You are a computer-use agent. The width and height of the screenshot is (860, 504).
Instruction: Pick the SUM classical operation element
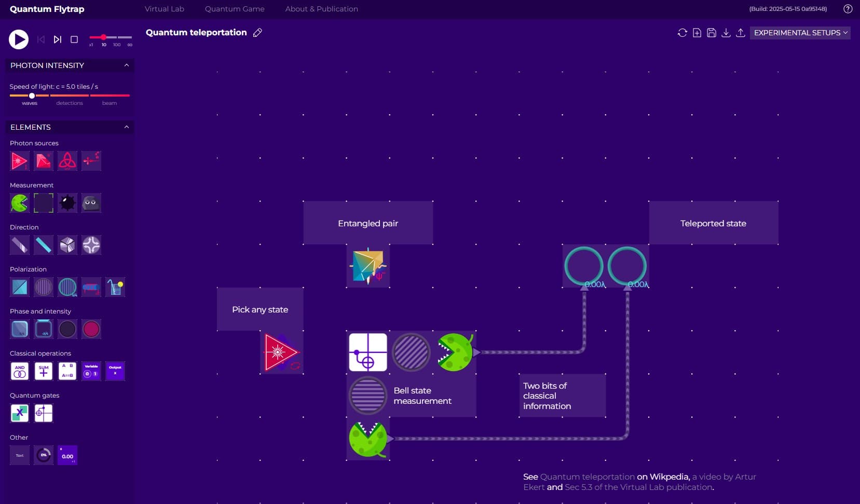44,371
